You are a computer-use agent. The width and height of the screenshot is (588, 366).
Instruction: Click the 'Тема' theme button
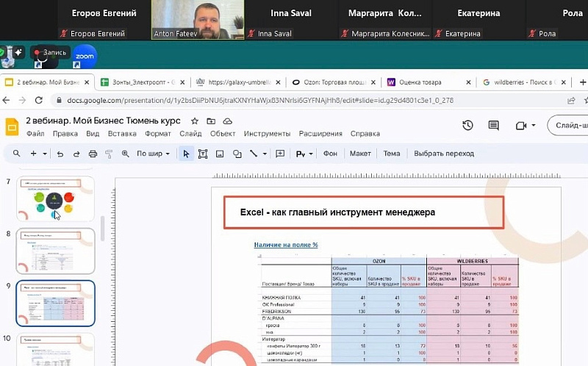[392, 154]
